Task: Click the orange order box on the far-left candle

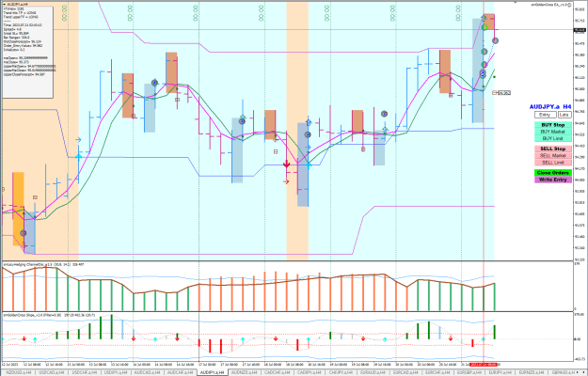Action: coord(19,209)
